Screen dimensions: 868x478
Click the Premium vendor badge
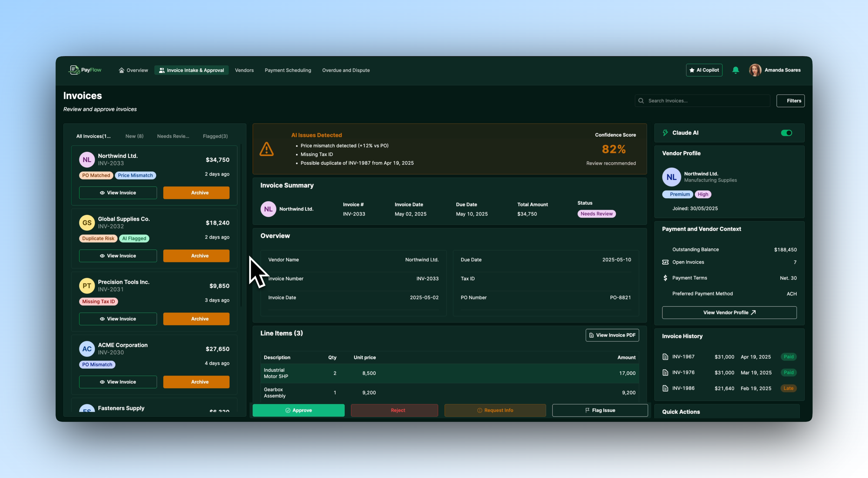coord(677,194)
